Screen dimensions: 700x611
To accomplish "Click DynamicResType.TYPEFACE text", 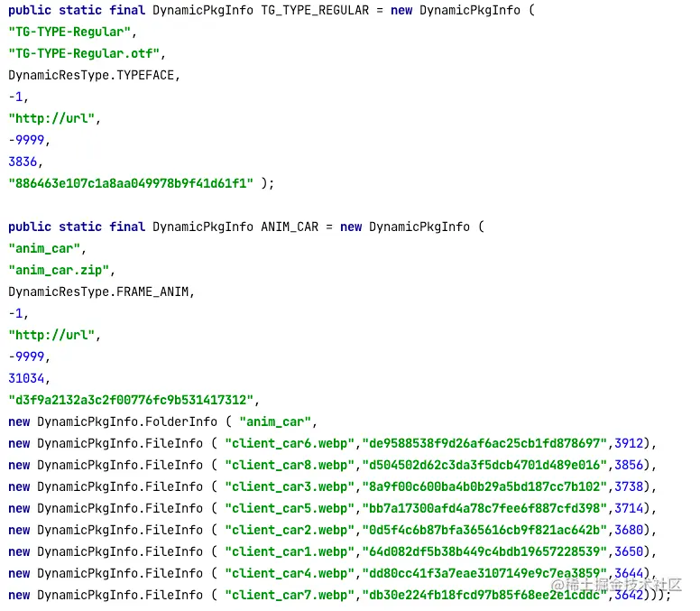I will tap(91, 75).
